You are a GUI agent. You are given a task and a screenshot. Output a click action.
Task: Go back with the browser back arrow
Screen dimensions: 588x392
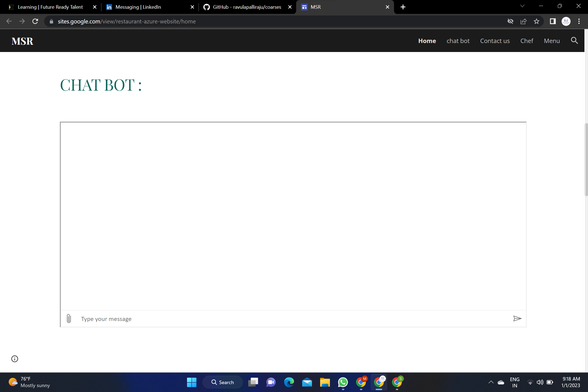(x=9, y=21)
